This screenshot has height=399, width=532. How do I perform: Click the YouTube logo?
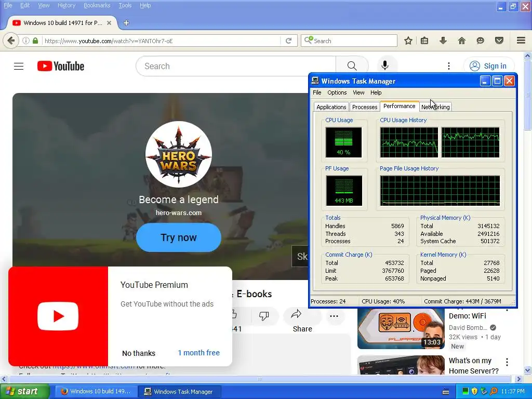click(61, 66)
